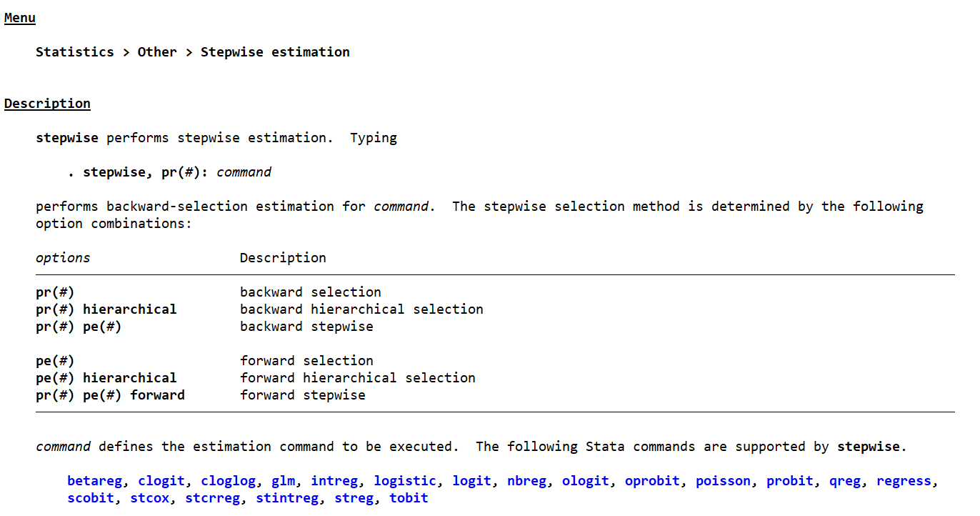Image resolution: width=980 pixels, height=516 pixels.
Task: Click the stcox command link
Action: [x=149, y=498]
